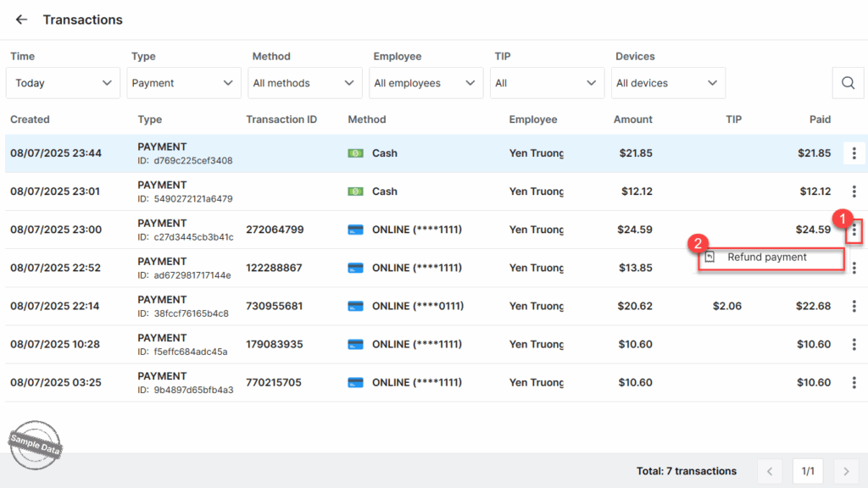This screenshot has width=868, height=488.
Task: Click the $13.85 amount
Action: (x=636, y=268)
